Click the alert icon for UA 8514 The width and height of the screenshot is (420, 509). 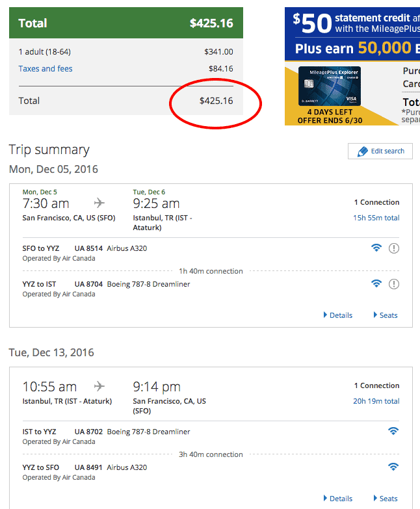coord(394,248)
